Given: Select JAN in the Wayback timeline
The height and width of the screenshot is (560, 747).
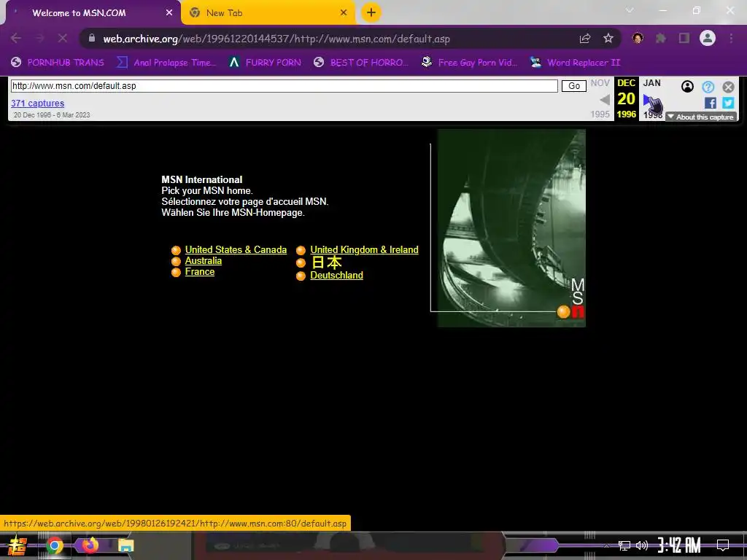Looking at the screenshot, I should pos(651,83).
